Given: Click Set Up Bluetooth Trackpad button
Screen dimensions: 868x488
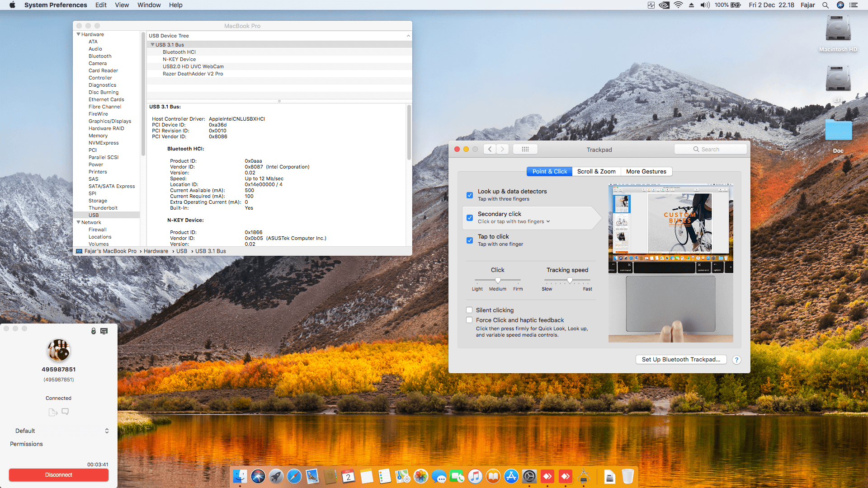Looking at the screenshot, I should pos(681,360).
